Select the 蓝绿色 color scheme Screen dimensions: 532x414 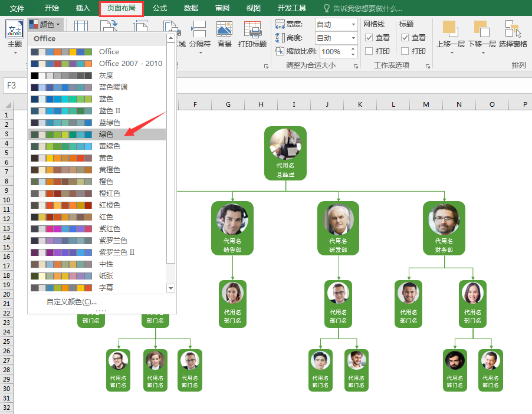pyautogui.click(x=97, y=123)
